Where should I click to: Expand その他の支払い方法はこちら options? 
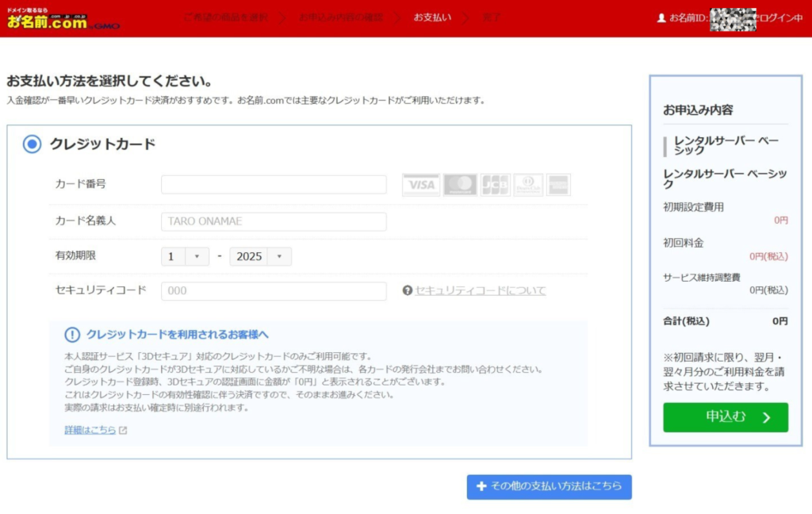point(549,487)
